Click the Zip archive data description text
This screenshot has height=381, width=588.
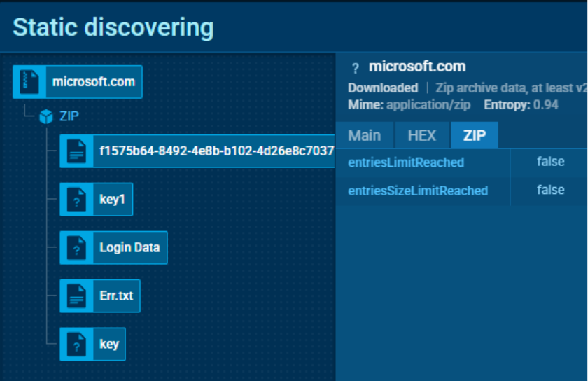tap(511, 88)
